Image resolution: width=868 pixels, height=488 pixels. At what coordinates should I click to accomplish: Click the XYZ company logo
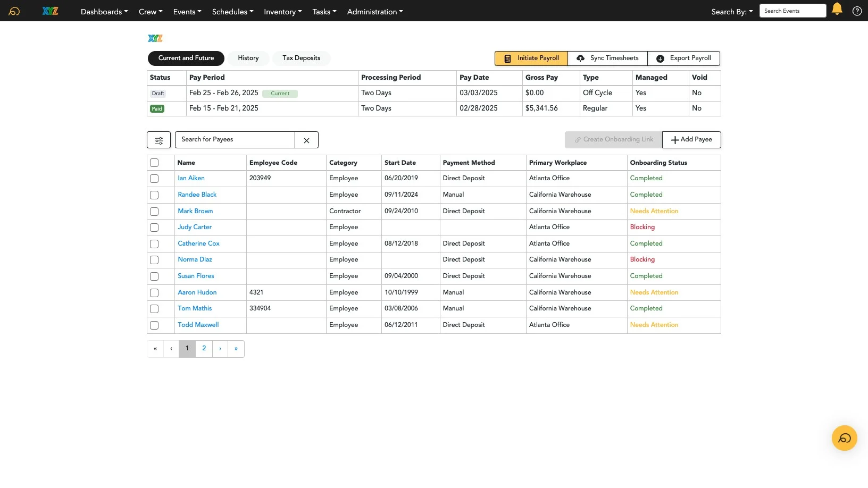click(50, 11)
